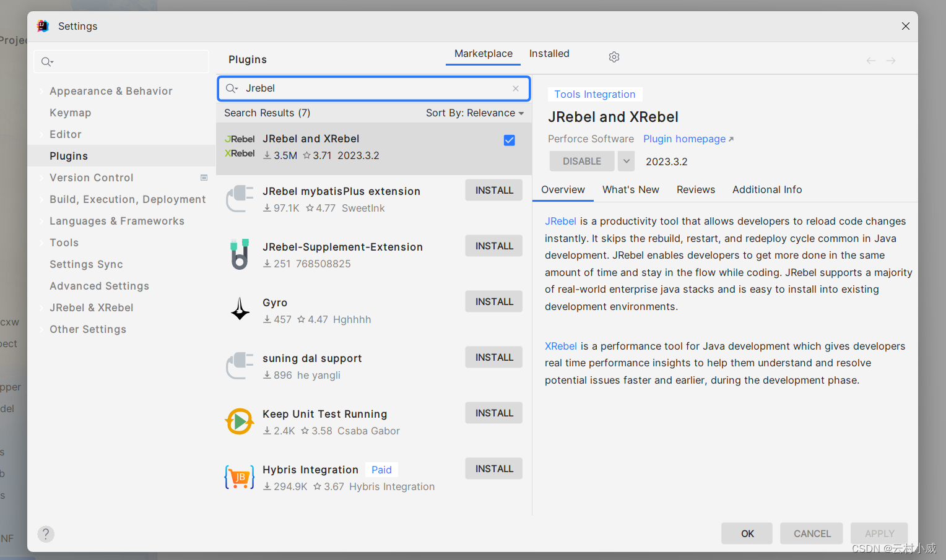
Task: Focus the plugin search field containing Jrebel
Action: pos(374,88)
